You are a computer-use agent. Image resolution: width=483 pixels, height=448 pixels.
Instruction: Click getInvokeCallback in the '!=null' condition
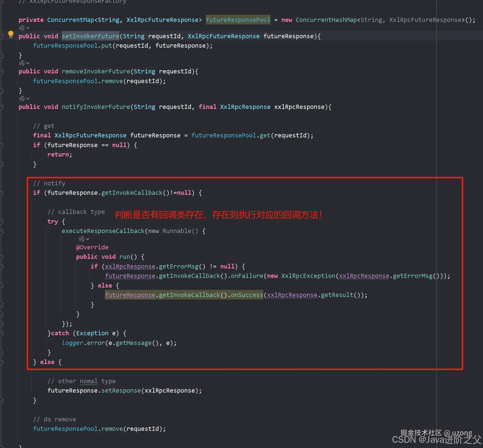pos(132,193)
